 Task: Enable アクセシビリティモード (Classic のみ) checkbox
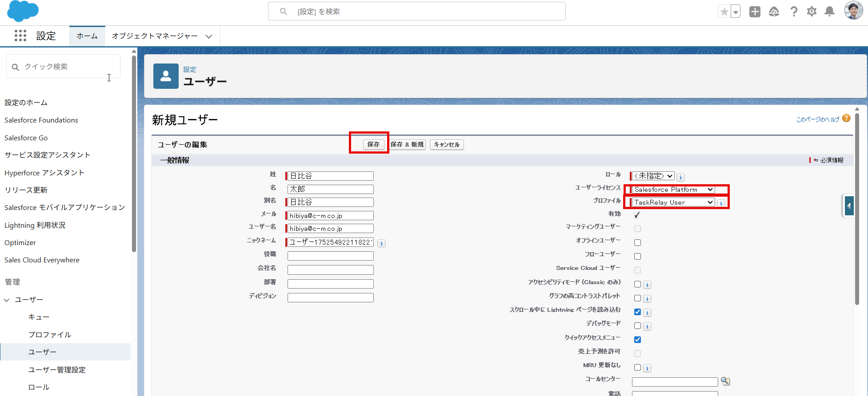[x=637, y=285]
